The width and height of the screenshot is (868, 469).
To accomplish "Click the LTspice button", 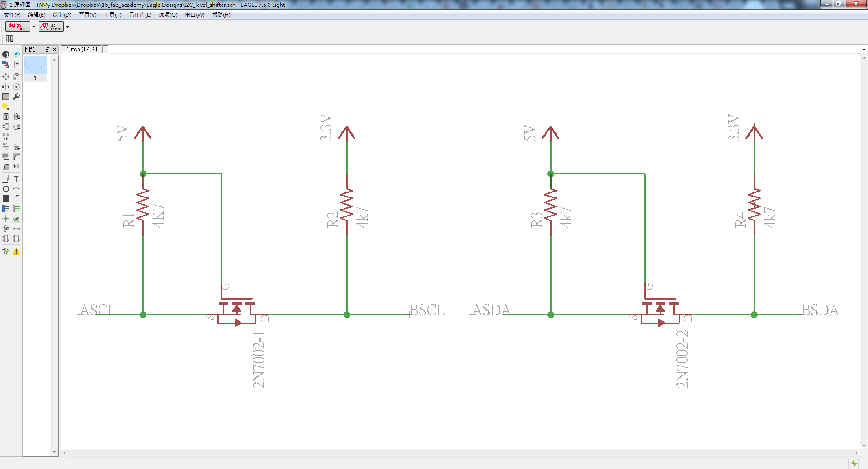I will (51, 27).
